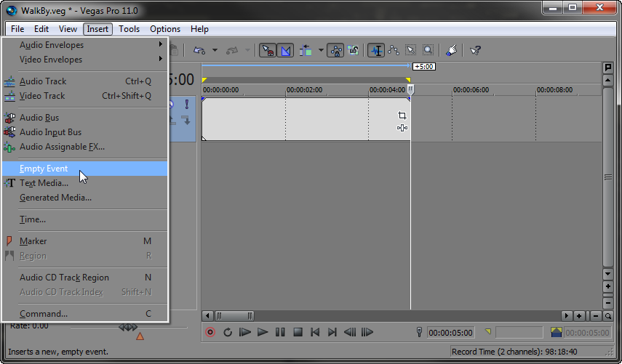
Task: Select the Normal Edit tool
Action: [x=375, y=50]
